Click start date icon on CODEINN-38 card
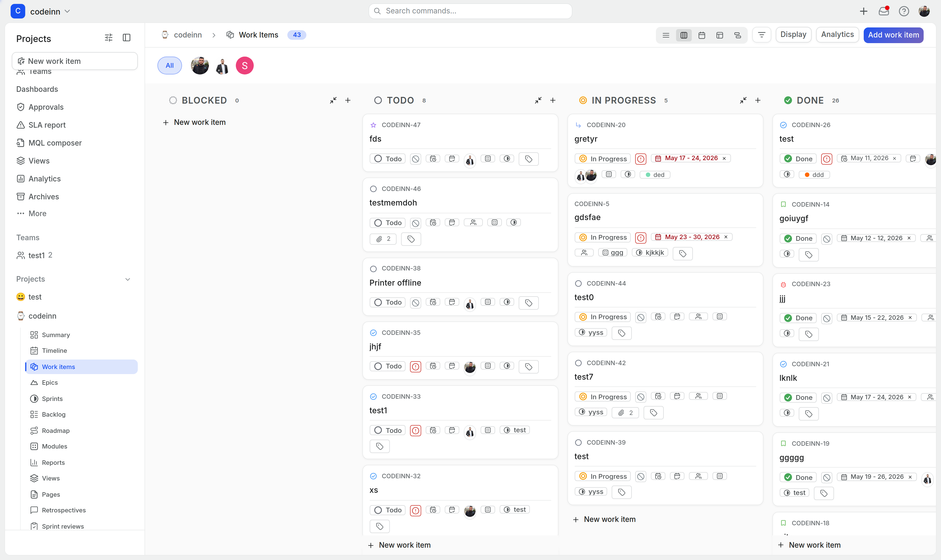 click(x=433, y=302)
